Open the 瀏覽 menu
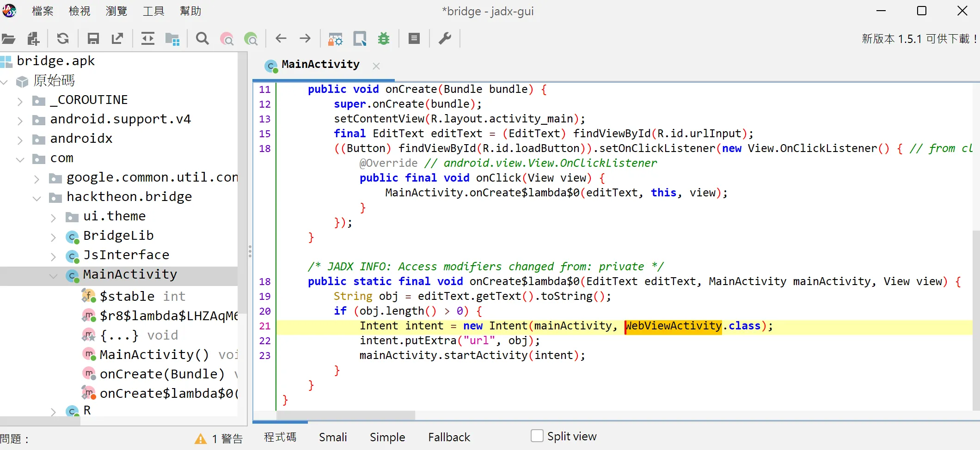The width and height of the screenshot is (980, 450). [x=116, y=11]
